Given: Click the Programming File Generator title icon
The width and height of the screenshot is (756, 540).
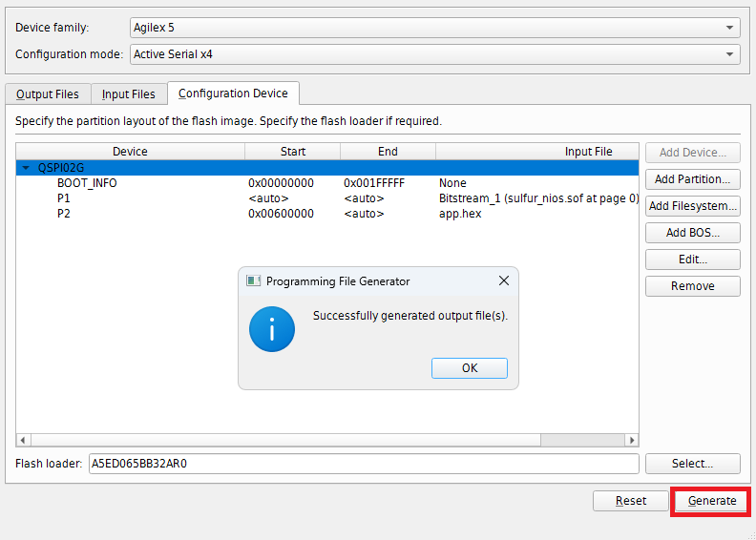Looking at the screenshot, I should pyautogui.click(x=254, y=281).
